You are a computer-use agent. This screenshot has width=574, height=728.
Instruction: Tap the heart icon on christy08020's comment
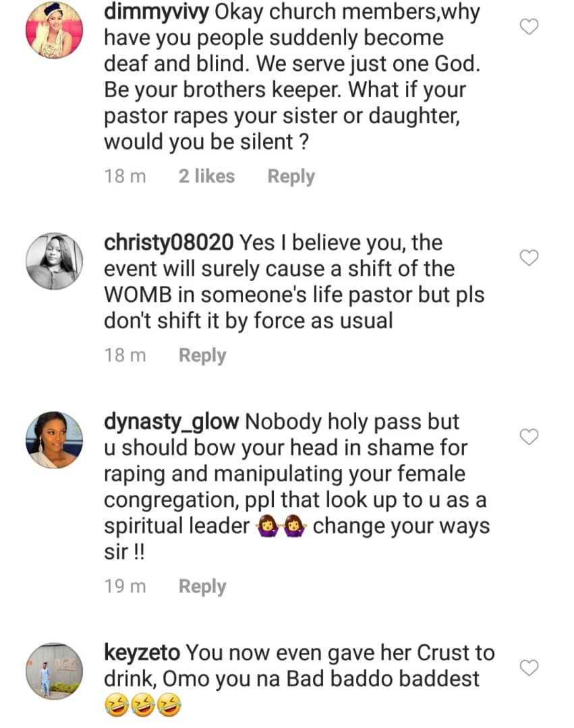531,257
